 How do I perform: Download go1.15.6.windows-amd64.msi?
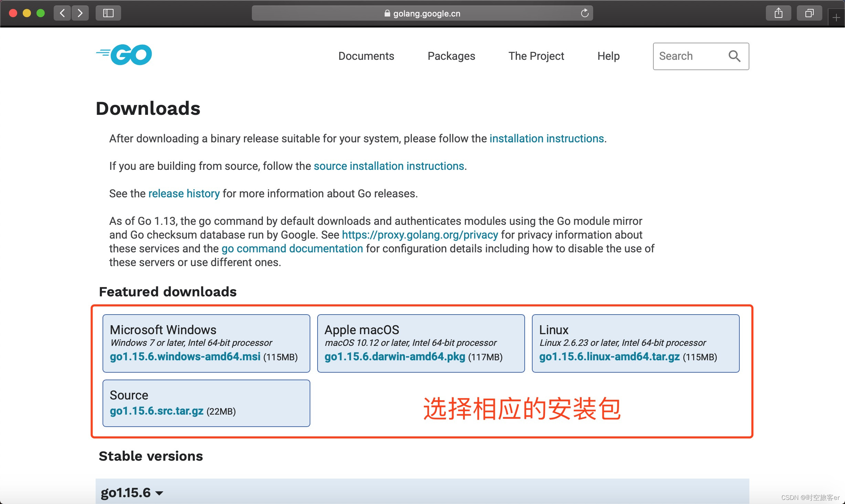[185, 357]
